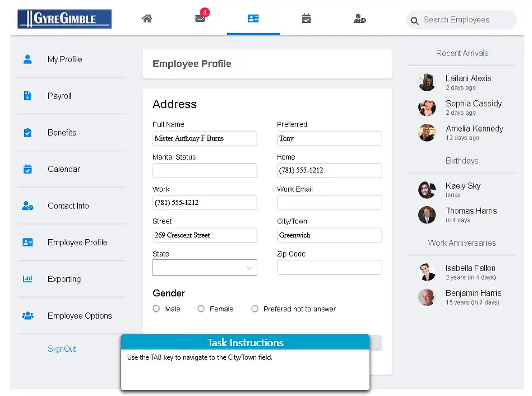The height and width of the screenshot is (396, 532).
Task: Choose Prefered not to answer option
Action: [255, 309]
